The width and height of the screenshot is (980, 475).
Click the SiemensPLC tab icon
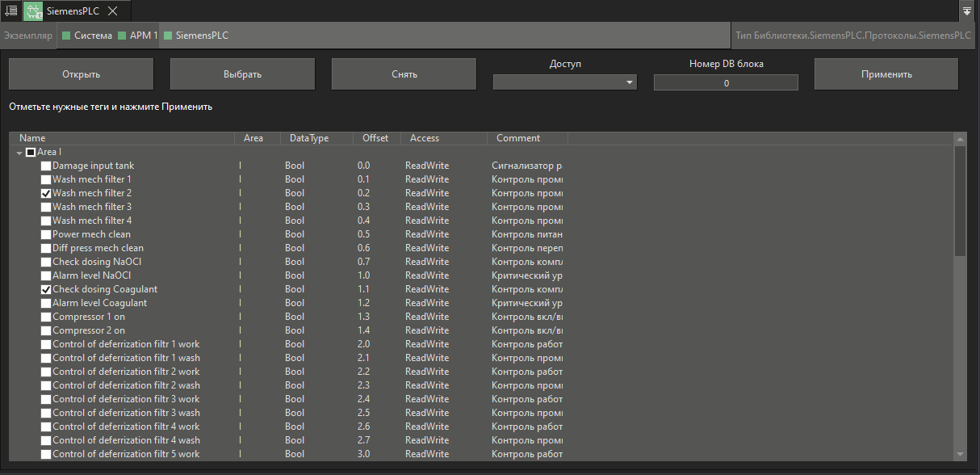[33, 11]
